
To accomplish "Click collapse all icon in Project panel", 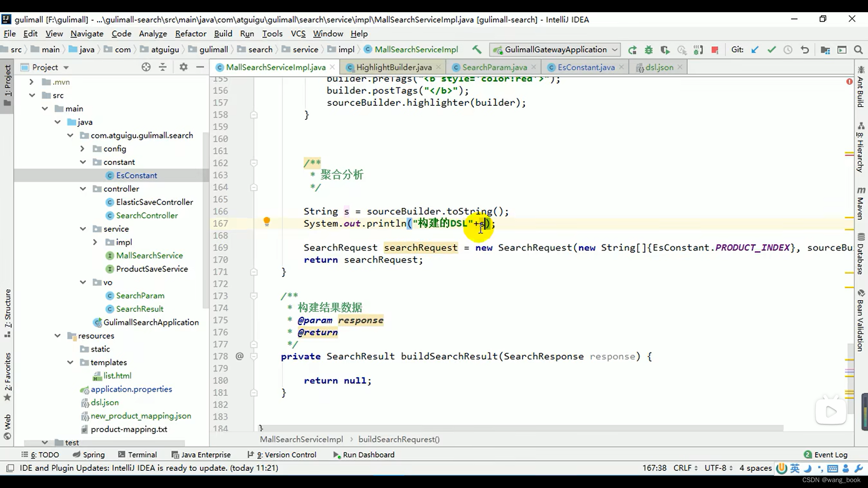I will click(163, 67).
